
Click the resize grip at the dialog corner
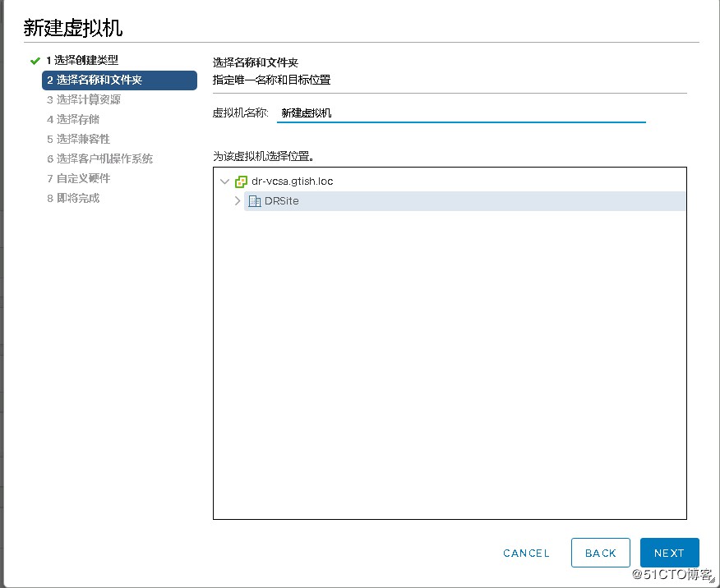(x=713, y=581)
